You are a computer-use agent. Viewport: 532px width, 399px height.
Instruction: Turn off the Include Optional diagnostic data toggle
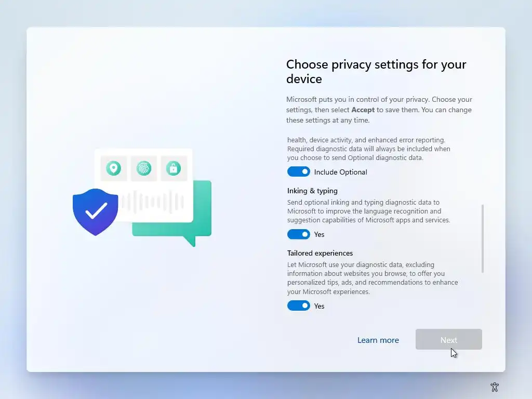[x=299, y=171]
